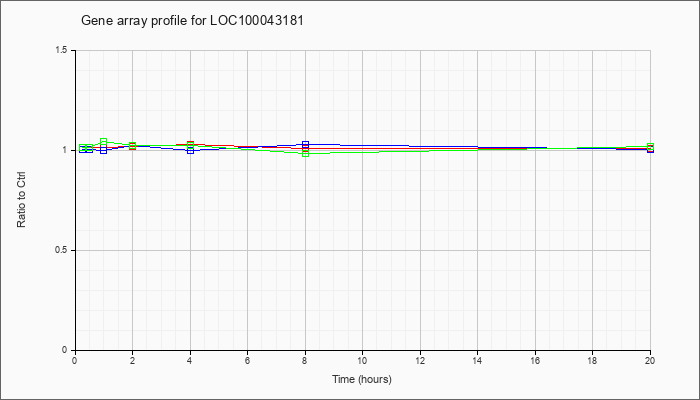700x400 pixels.
Task: Click the data marker at 2 hours
Action: [132, 146]
